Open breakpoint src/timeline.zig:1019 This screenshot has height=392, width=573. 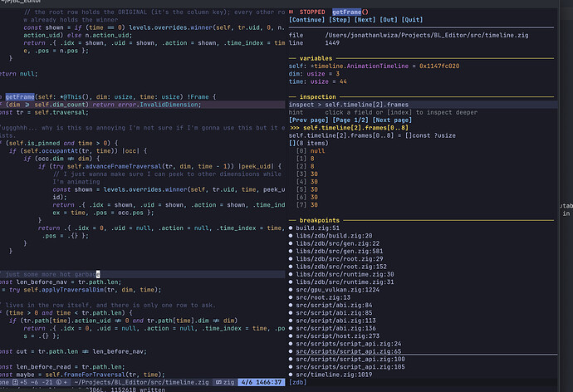(x=334, y=375)
